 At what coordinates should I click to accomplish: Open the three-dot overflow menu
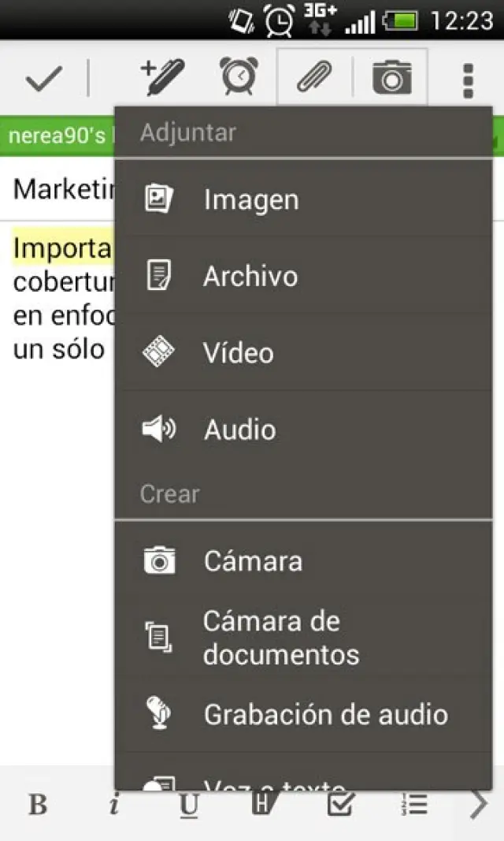click(469, 80)
